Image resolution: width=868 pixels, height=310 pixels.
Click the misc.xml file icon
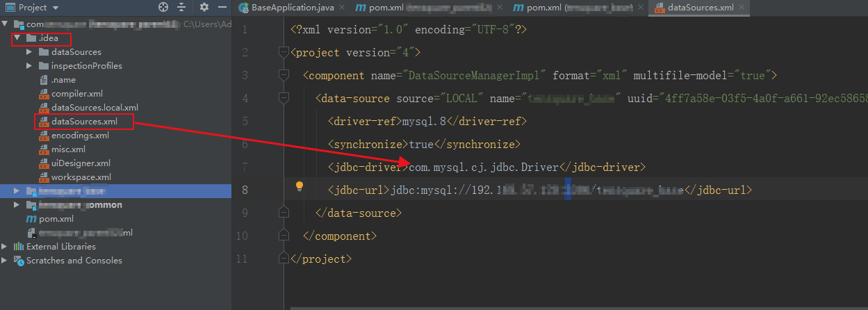[x=44, y=149]
